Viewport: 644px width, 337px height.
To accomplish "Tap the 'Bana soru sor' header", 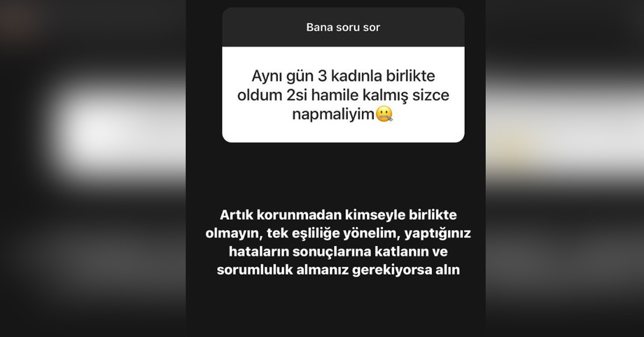I will [343, 27].
